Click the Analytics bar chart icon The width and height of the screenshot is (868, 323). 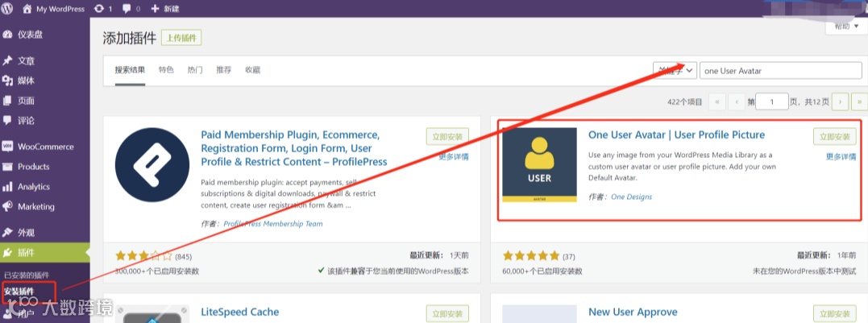click(7, 186)
